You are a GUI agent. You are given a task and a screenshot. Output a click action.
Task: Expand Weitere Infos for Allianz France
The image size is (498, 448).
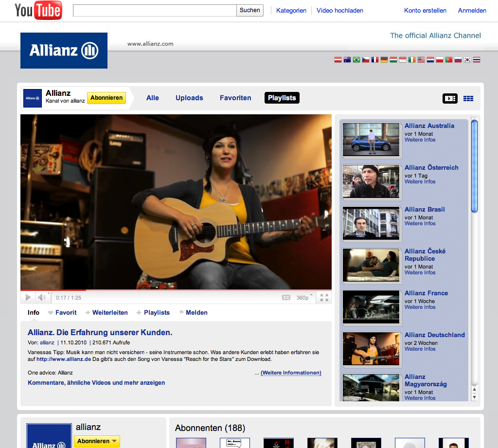[x=420, y=307]
